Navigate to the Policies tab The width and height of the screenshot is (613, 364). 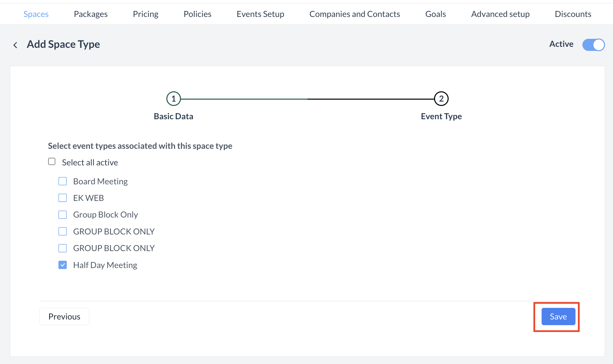pyautogui.click(x=197, y=14)
